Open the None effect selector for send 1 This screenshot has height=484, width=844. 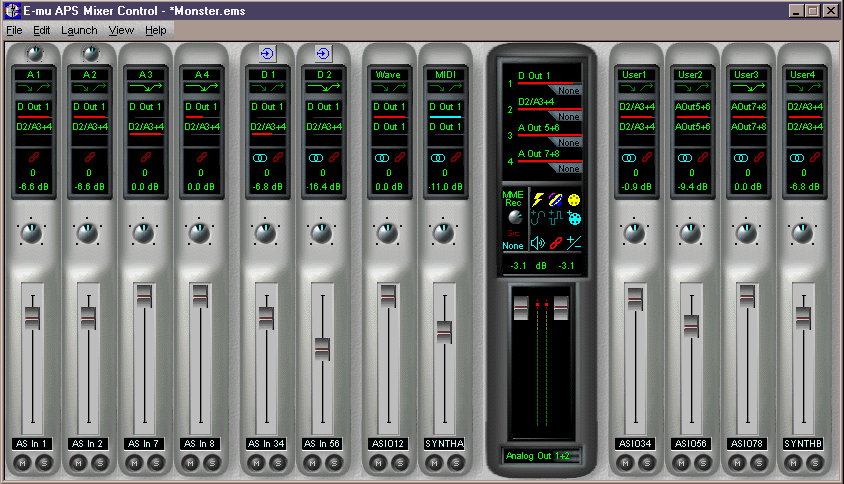tap(567, 90)
